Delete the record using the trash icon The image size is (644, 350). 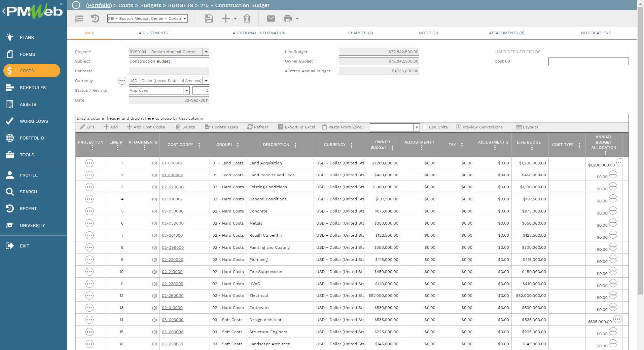pos(247,18)
